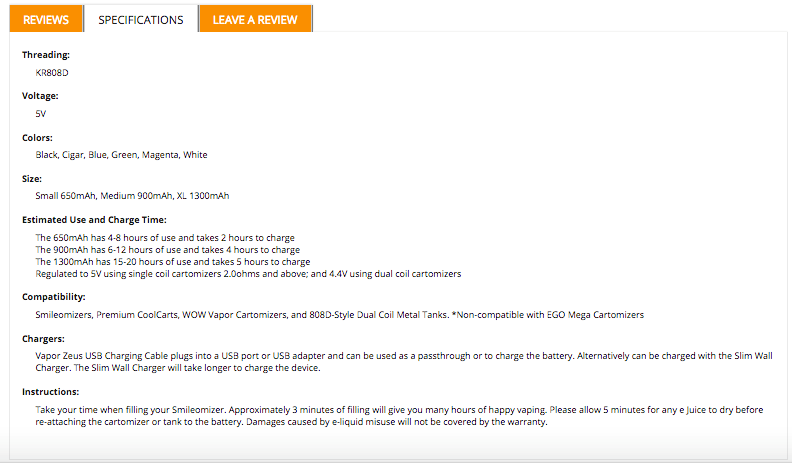Click the Regulated to 5V line
Viewport: 792px width, 463px height.
coord(248,274)
